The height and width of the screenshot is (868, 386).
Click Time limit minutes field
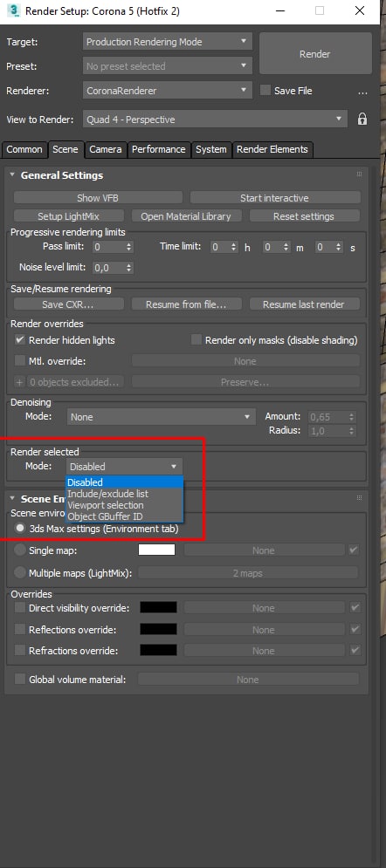(x=272, y=246)
